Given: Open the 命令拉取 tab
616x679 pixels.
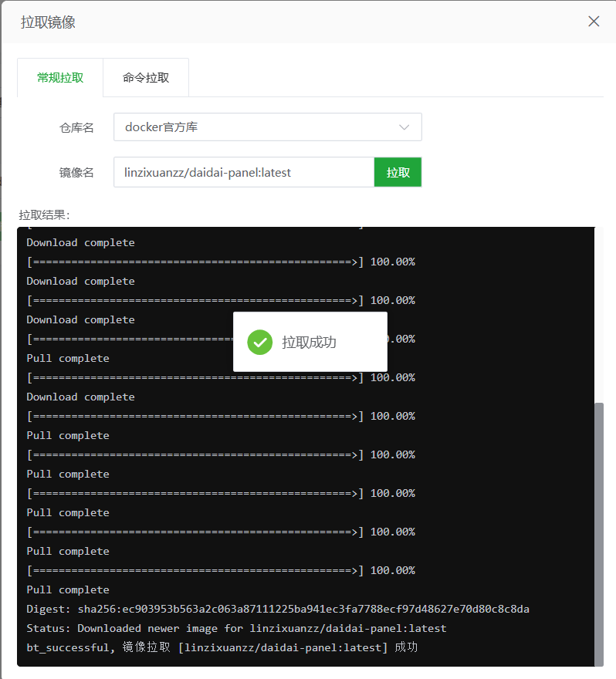Looking at the screenshot, I should pyautogui.click(x=146, y=78).
